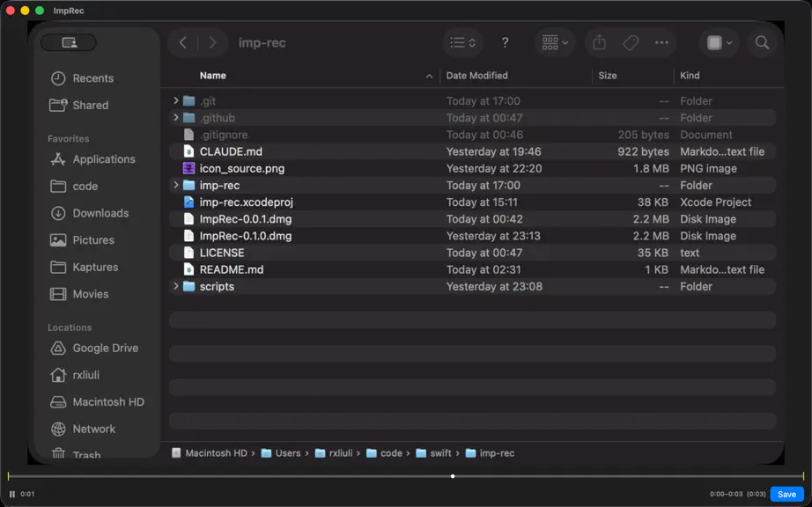Click the yellow trim start handle
The height and width of the screenshot is (507, 812).
pos(8,476)
